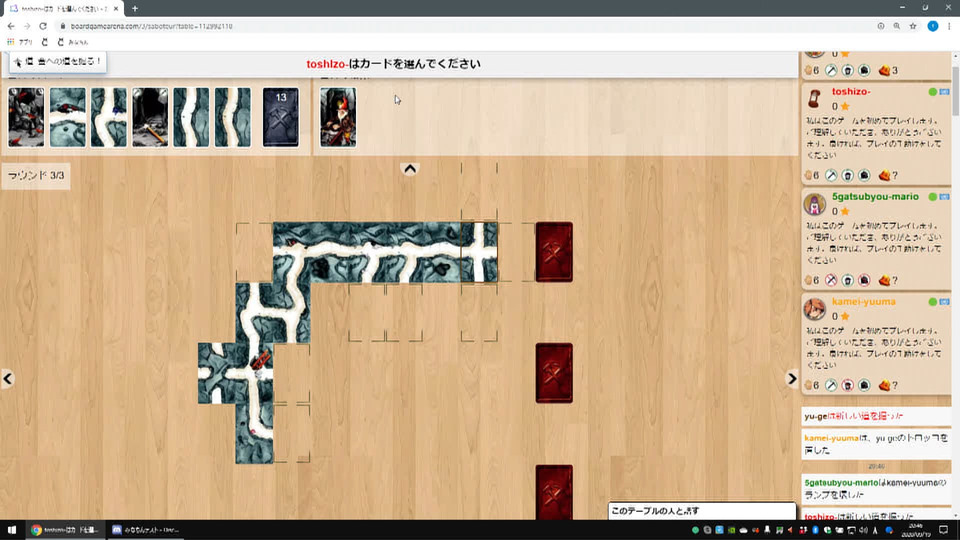Click the middle red goal card
Screen dimensions: 960x540
(554, 373)
